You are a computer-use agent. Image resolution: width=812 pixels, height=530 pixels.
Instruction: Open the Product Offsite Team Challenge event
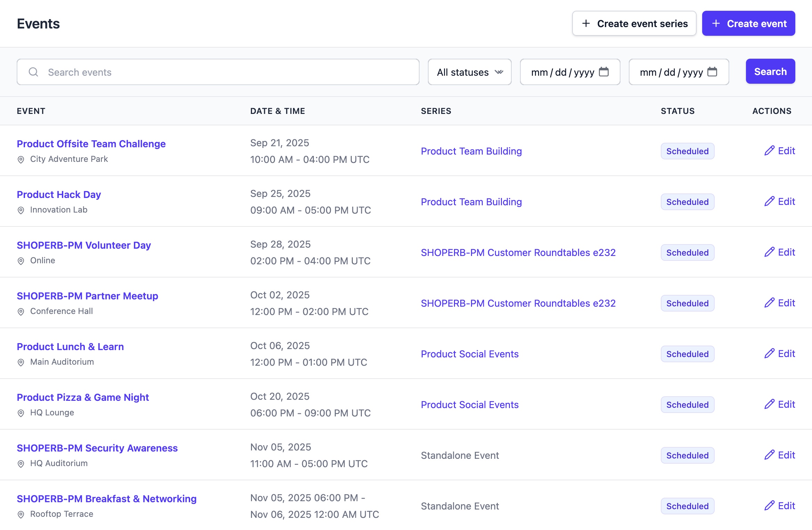[x=91, y=144]
